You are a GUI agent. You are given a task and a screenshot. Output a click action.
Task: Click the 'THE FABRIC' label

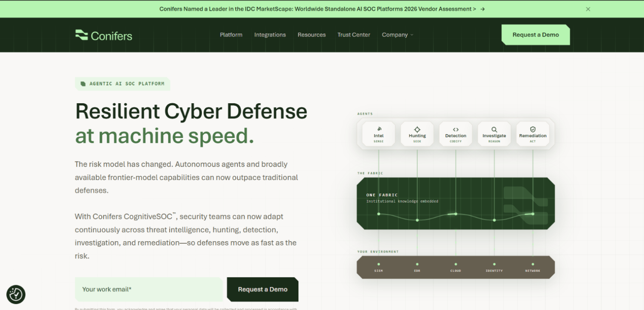[370, 173]
